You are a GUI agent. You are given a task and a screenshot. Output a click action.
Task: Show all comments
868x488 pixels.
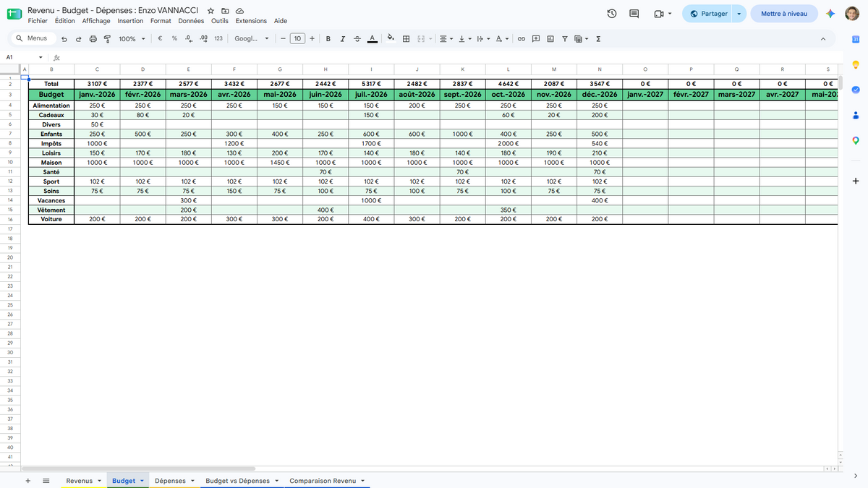coord(634,14)
